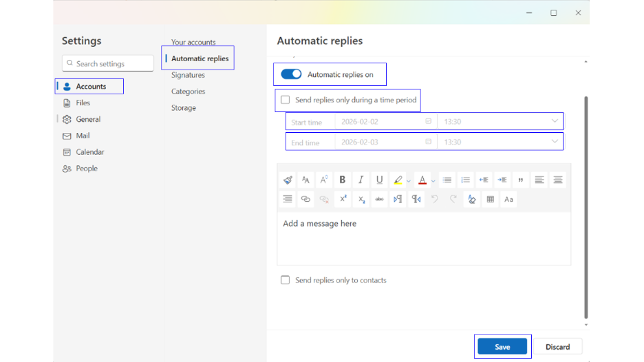Toggle bold formatting

[x=342, y=180]
